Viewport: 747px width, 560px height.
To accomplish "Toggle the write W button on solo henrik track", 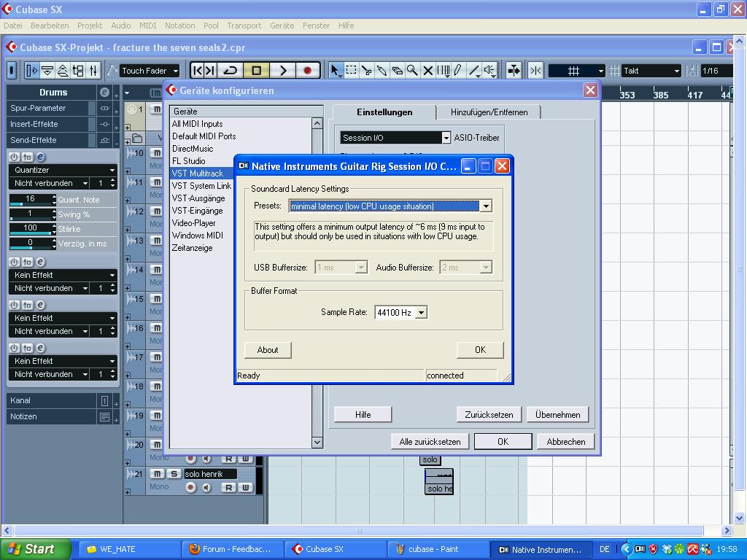I will click(245, 488).
